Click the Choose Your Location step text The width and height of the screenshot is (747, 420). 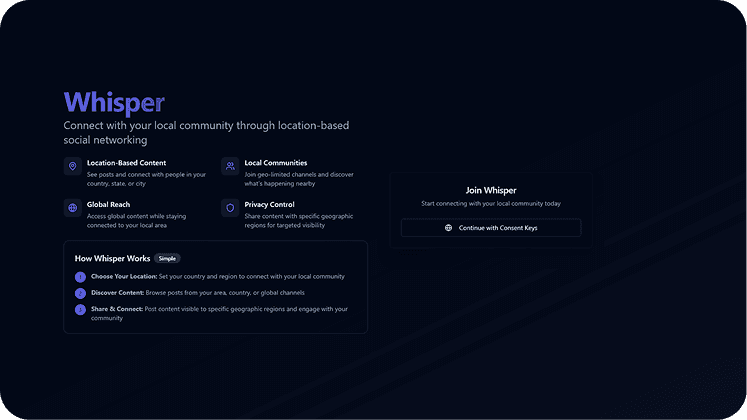(217, 276)
